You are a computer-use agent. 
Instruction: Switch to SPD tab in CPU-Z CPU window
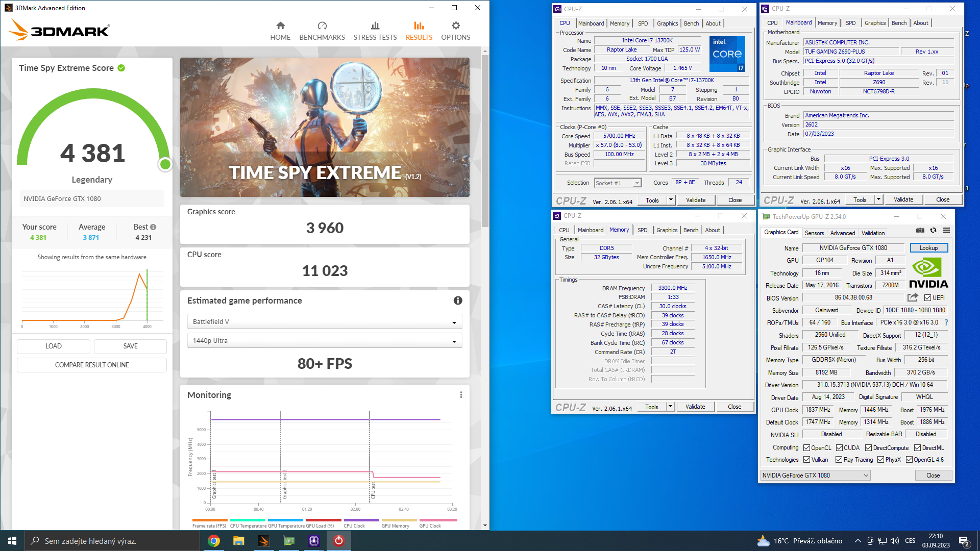pyautogui.click(x=643, y=23)
